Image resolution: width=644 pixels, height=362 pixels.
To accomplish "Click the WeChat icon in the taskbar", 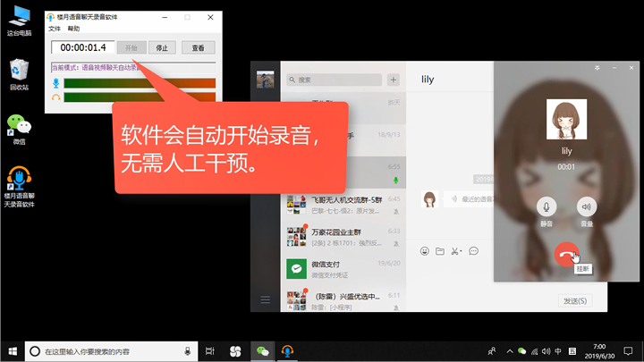I will click(262, 351).
